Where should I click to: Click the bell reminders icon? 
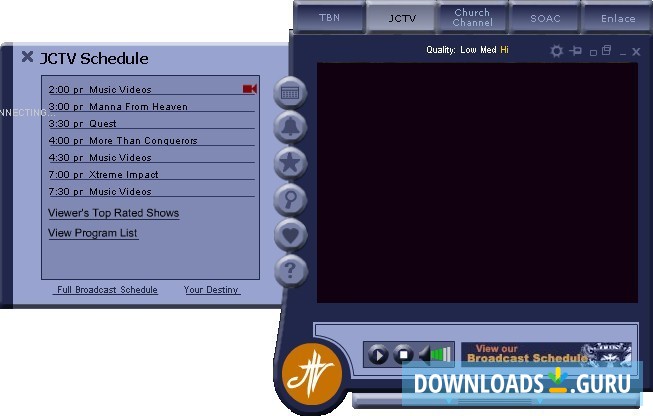[290, 127]
